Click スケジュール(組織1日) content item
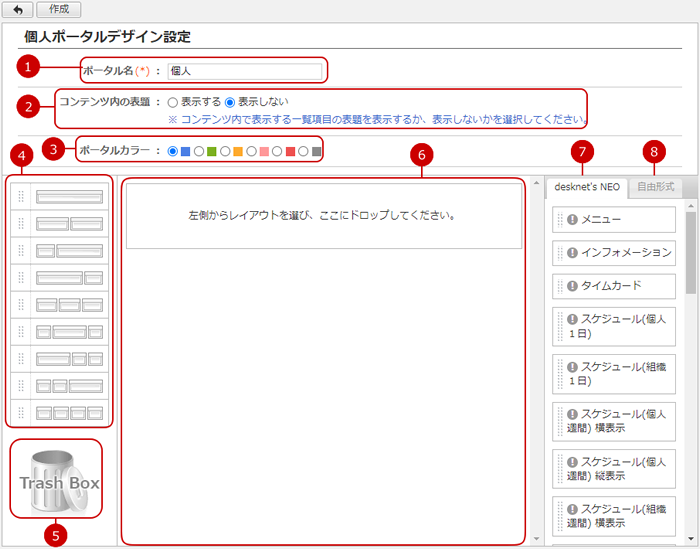Screen dimensions: 700x549 [614, 374]
